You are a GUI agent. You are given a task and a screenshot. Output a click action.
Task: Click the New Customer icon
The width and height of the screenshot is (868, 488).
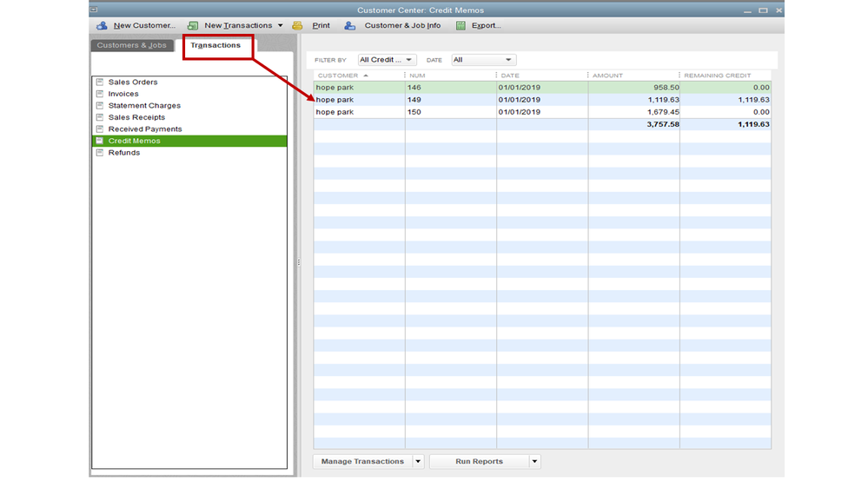102,25
